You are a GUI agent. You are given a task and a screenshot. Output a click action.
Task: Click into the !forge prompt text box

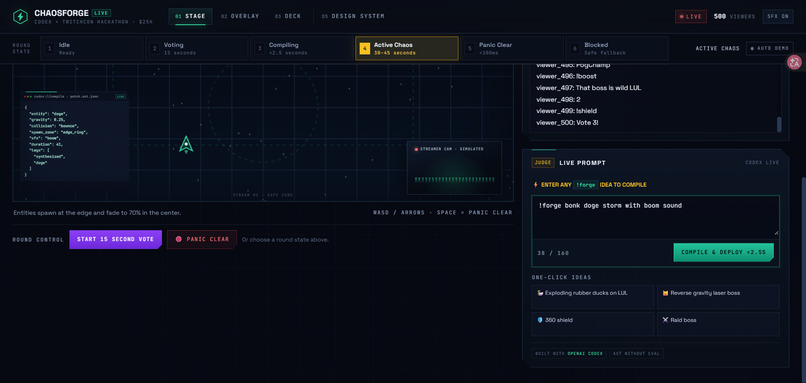coord(655,217)
